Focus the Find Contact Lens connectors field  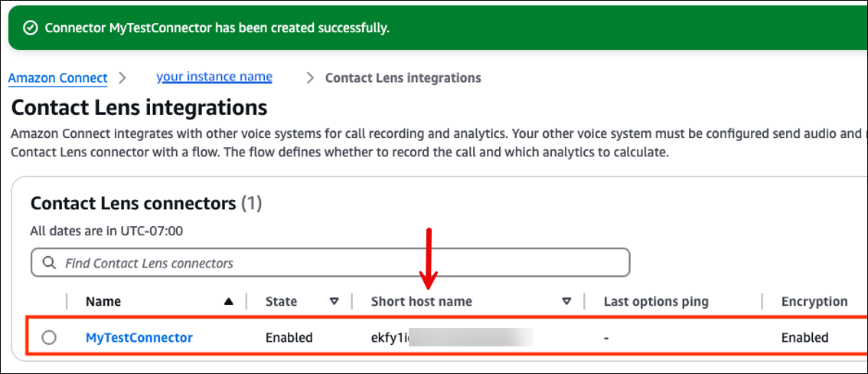(x=337, y=263)
